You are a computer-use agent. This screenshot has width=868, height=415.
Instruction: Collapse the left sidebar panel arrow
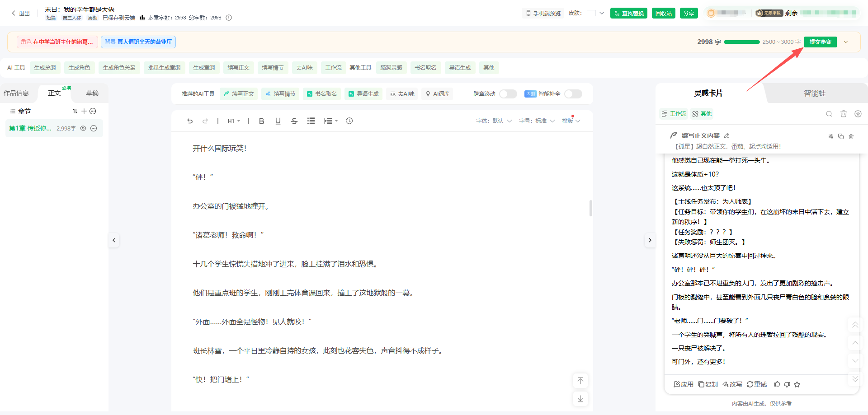(114, 240)
